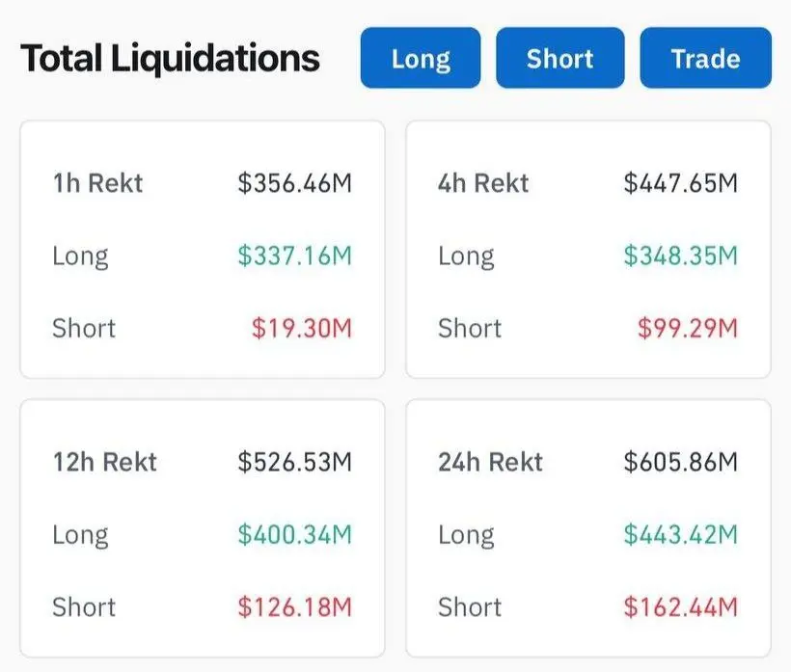Select the Total Liquidations heading
Image resolution: width=791 pixels, height=672 pixels.
(x=170, y=59)
